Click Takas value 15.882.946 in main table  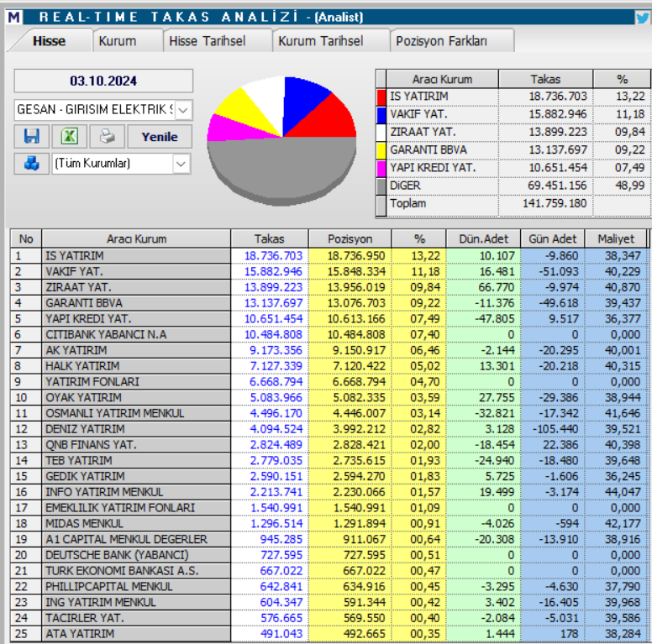(x=273, y=272)
